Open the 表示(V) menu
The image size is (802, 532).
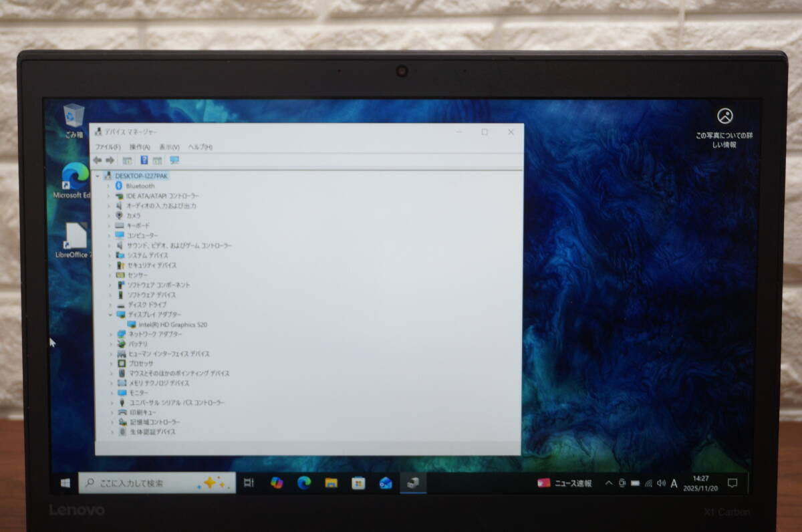(169, 146)
